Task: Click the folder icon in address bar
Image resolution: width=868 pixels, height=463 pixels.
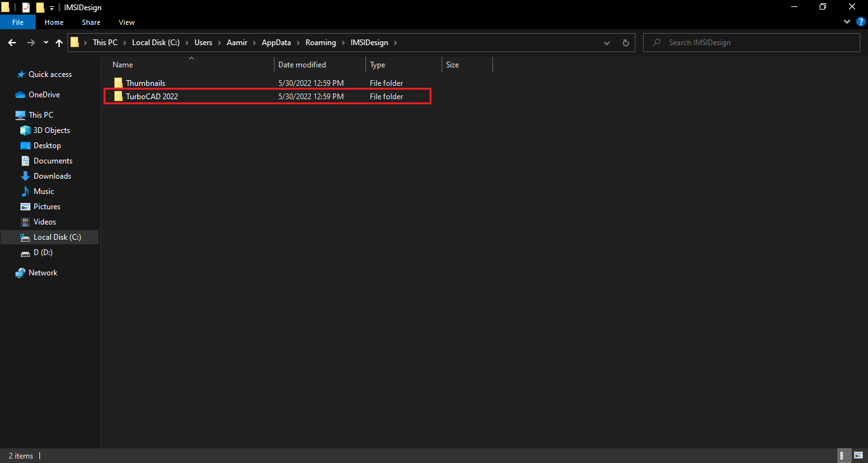Action: pos(75,43)
